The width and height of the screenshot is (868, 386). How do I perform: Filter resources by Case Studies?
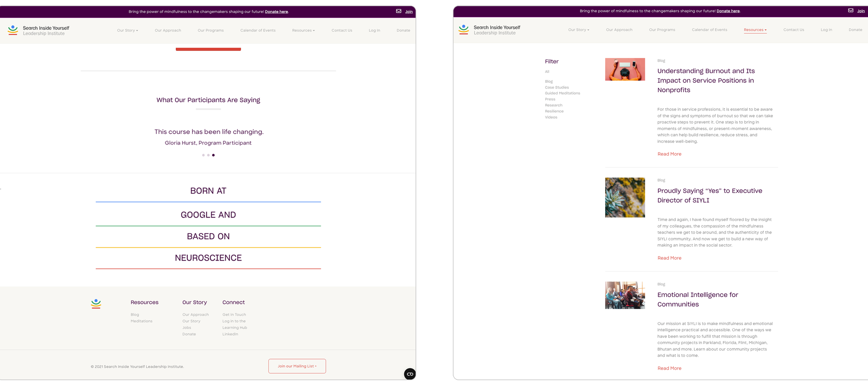557,88
